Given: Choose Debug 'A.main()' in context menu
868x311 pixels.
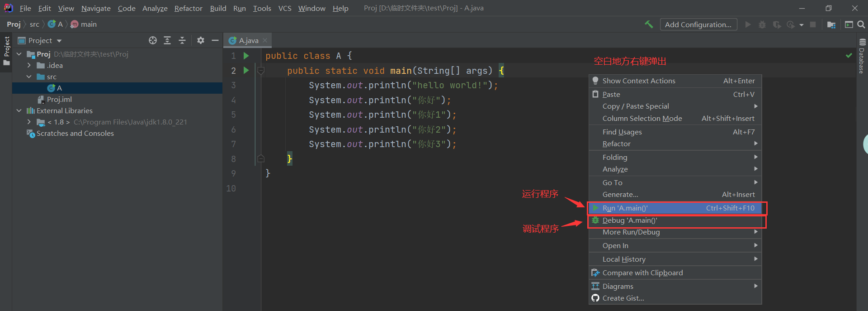Looking at the screenshot, I should click(x=675, y=220).
